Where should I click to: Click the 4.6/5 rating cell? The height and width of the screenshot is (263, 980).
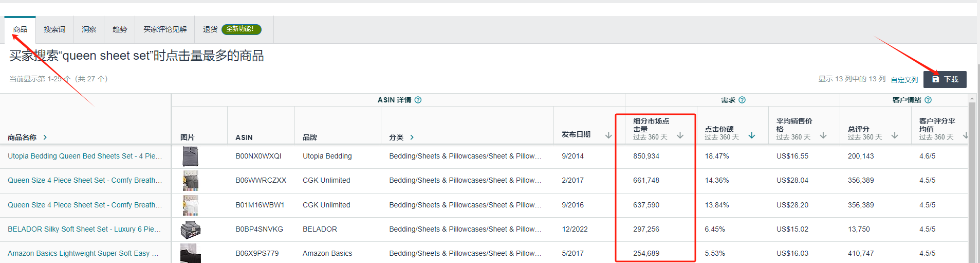927,156
